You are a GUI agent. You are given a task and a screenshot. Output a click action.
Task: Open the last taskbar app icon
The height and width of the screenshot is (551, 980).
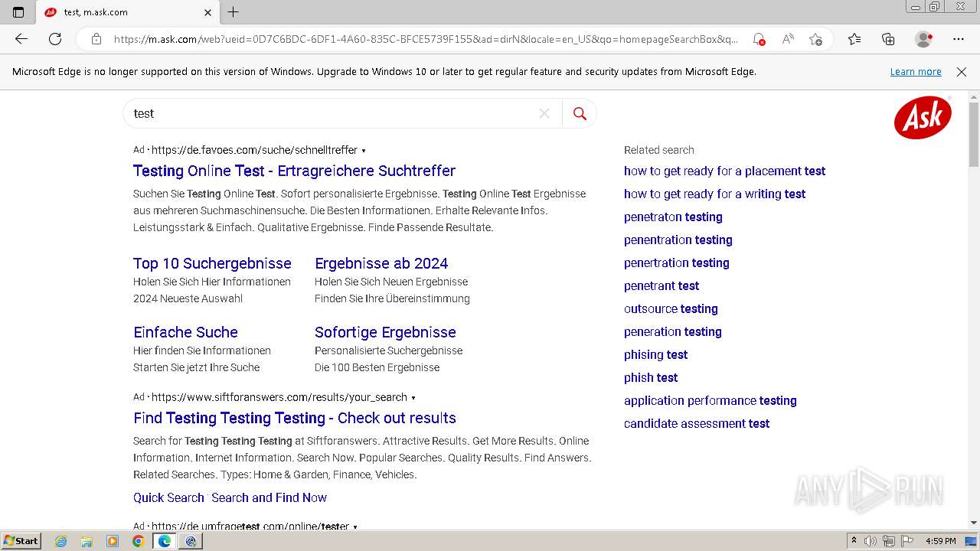pyautogui.click(x=191, y=541)
